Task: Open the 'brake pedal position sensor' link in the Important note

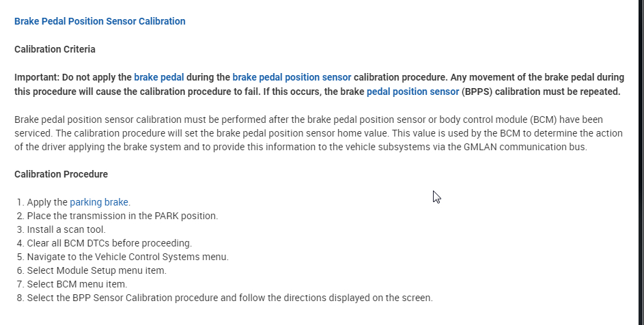Action: (292, 77)
